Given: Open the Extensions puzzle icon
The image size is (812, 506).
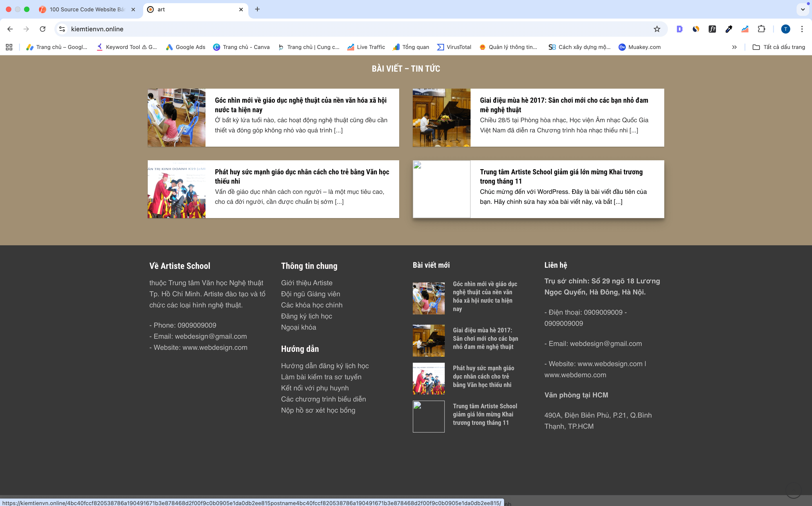Looking at the screenshot, I should click(x=761, y=29).
